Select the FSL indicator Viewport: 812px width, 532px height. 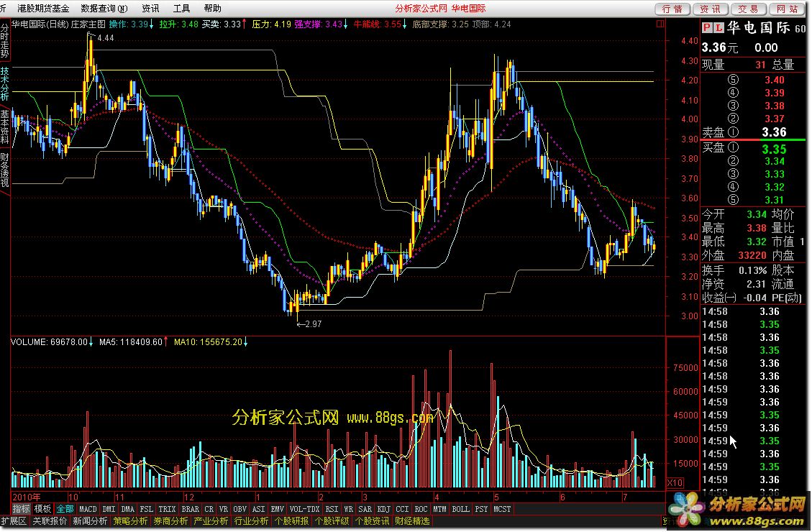tap(146, 509)
